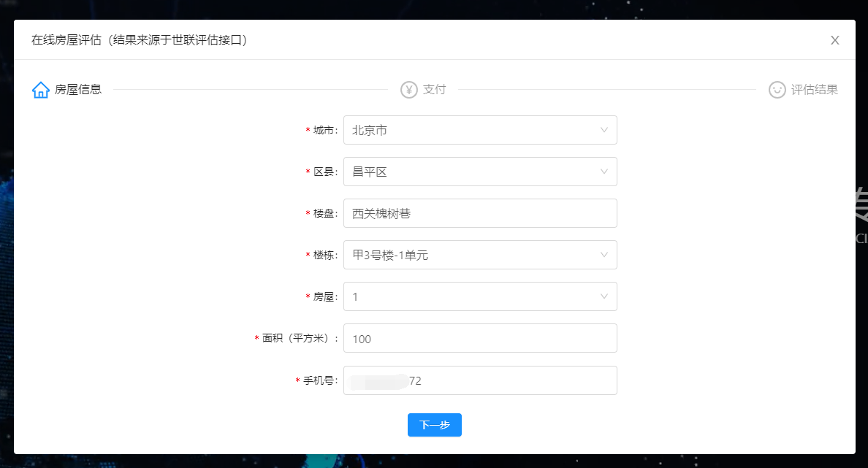The height and width of the screenshot is (468, 868).
Task: Focus the 面积（平方米）input field
Action: pos(480,338)
